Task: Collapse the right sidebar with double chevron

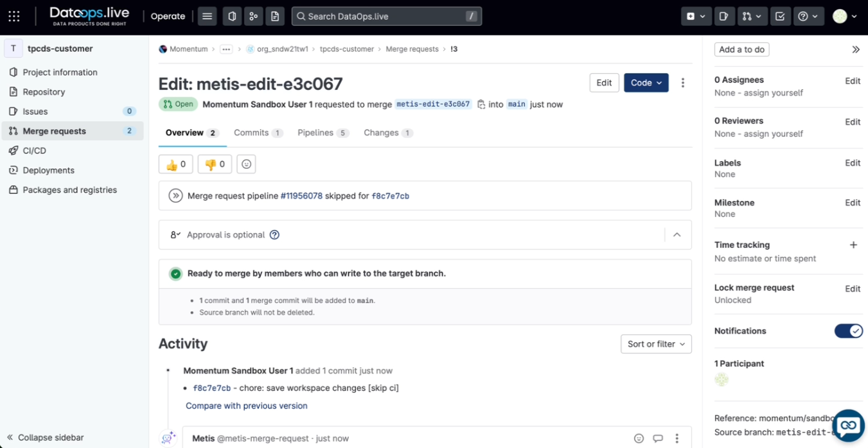Action: pyautogui.click(x=856, y=49)
